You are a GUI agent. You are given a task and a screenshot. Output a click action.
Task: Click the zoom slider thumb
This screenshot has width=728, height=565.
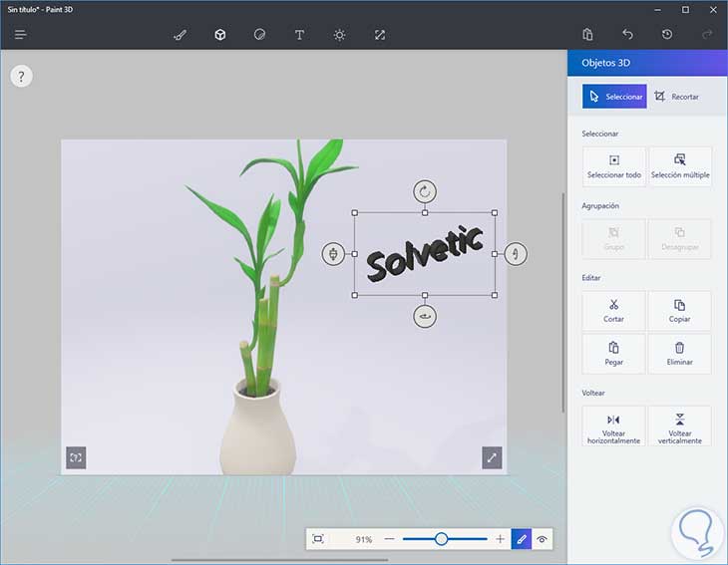[x=441, y=539]
